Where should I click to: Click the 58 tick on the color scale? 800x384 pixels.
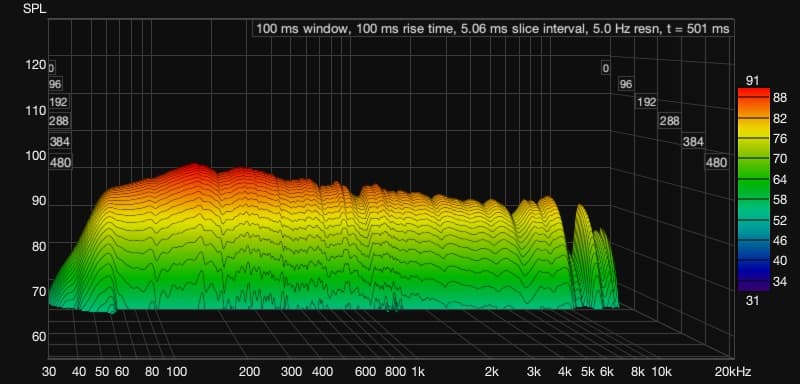pyautogui.click(x=780, y=200)
